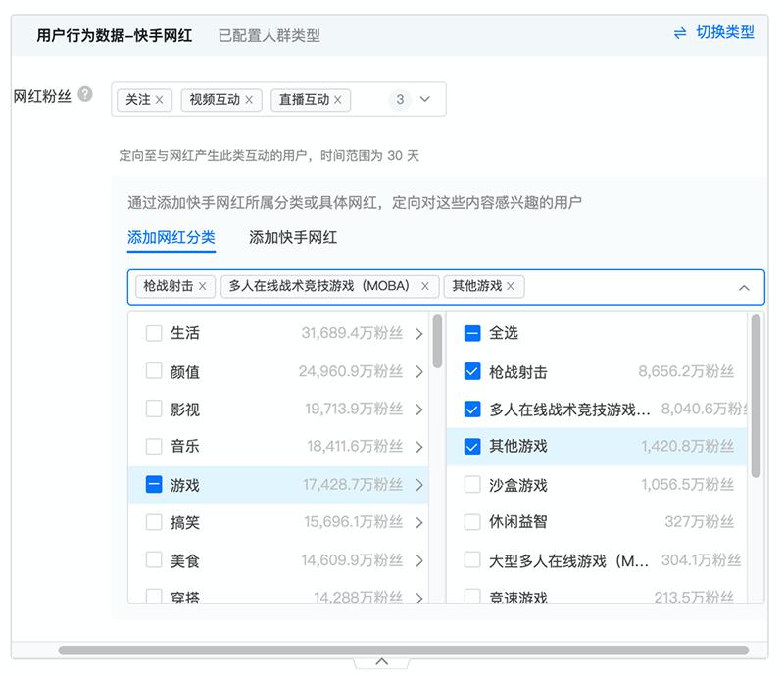Uncheck the 枪战射击 checkbox

coord(472,372)
